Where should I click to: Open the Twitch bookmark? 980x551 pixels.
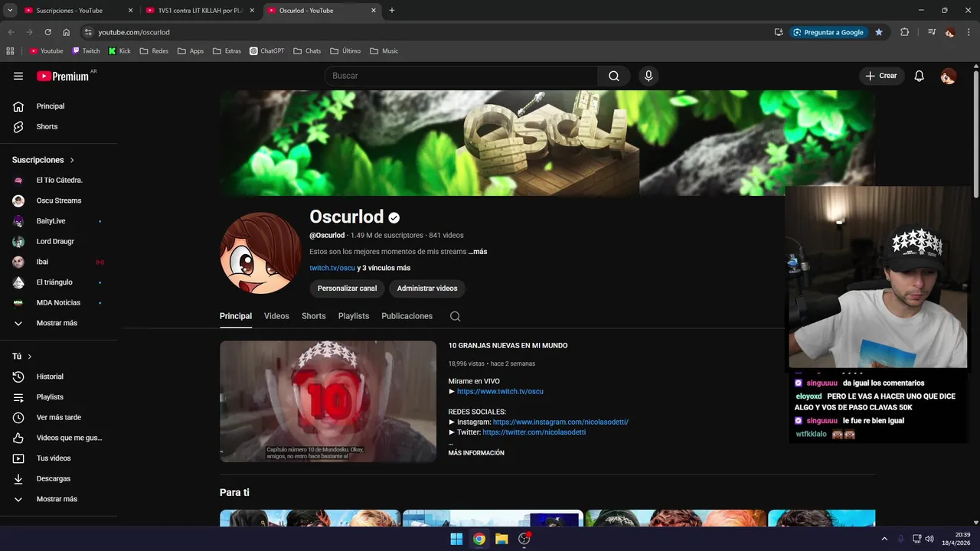86,51
